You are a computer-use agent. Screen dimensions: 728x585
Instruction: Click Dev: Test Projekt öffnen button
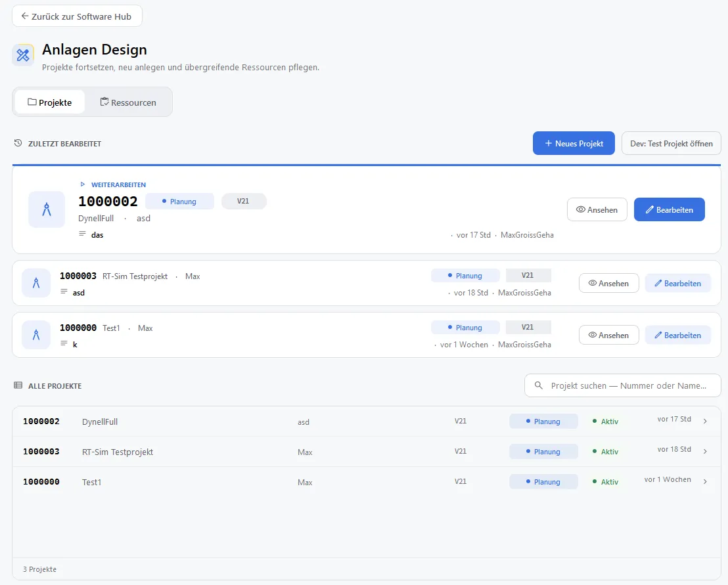tap(671, 143)
